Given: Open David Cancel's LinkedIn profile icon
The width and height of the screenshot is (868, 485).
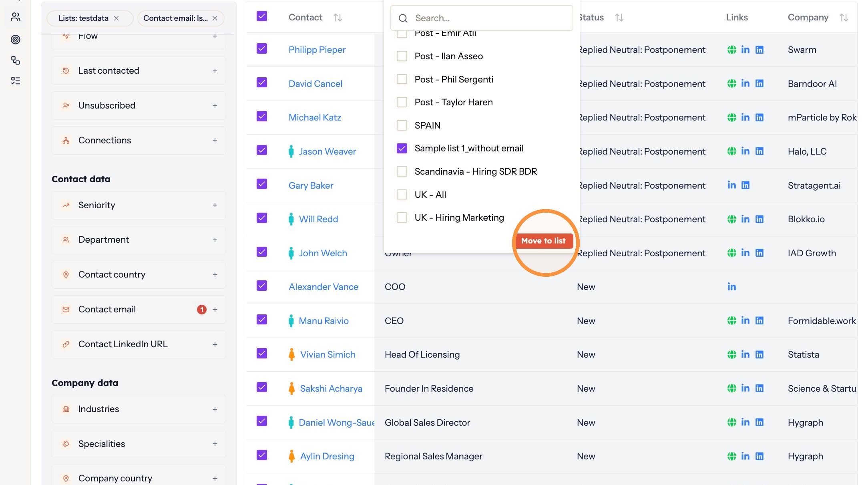Looking at the screenshot, I should click(x=745, y=83).
